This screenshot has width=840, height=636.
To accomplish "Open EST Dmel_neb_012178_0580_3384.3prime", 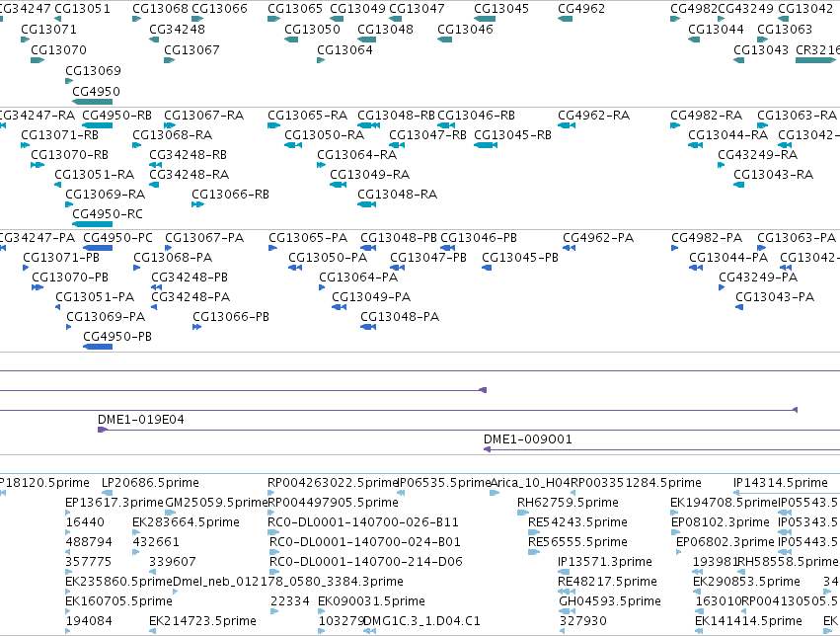I will click(288, 582).
